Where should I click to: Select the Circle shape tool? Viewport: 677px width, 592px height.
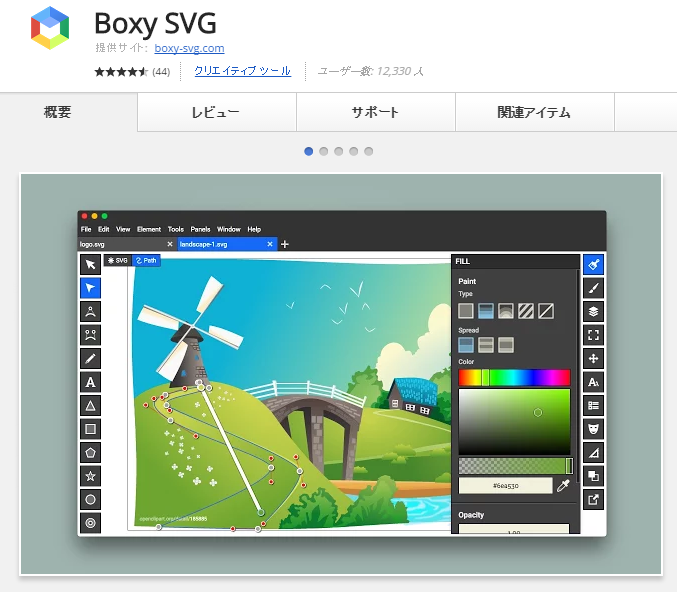pyautogui.click(x=90, y=500)
